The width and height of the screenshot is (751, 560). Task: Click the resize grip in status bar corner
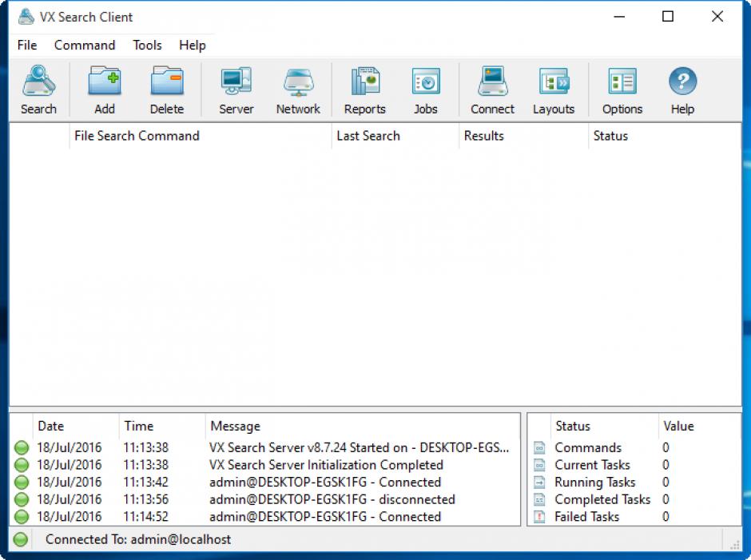click(735, 544)
